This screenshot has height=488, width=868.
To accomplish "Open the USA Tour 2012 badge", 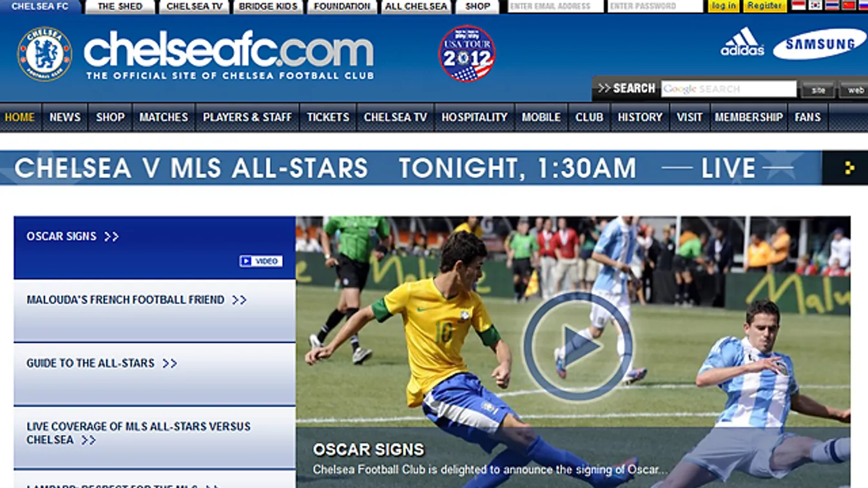I will pyautogui.click(x=467, y=53).
